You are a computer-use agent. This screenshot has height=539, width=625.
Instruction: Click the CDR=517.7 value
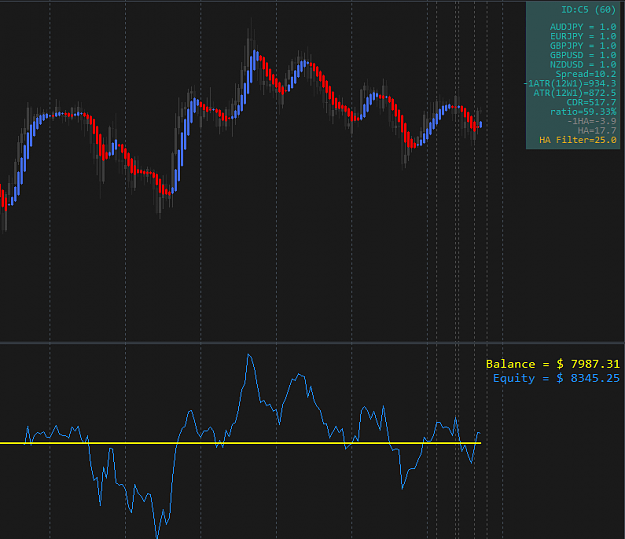[592, 102]
